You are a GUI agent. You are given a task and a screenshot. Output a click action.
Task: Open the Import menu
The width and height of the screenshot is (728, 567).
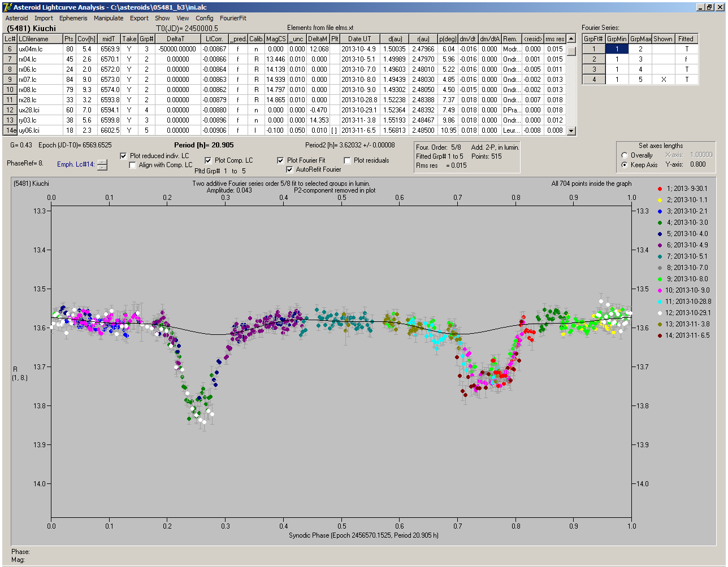[44, 18]
